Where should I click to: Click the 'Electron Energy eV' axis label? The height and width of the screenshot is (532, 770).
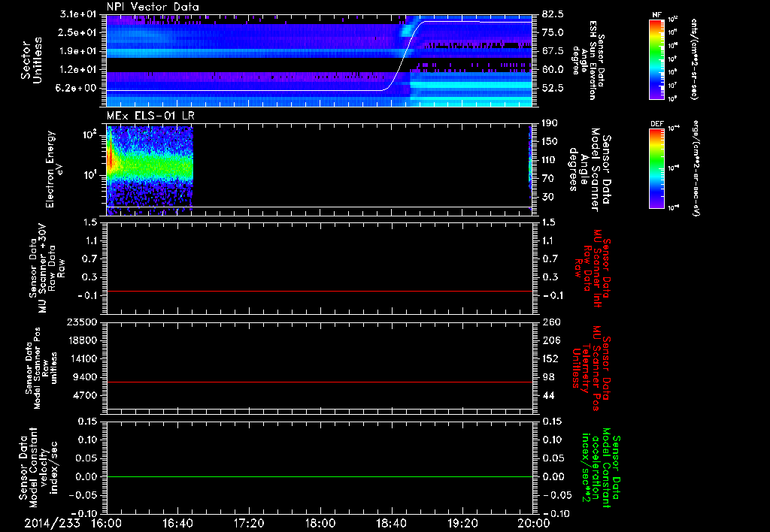pyautogui.click(x=54, y=169)
